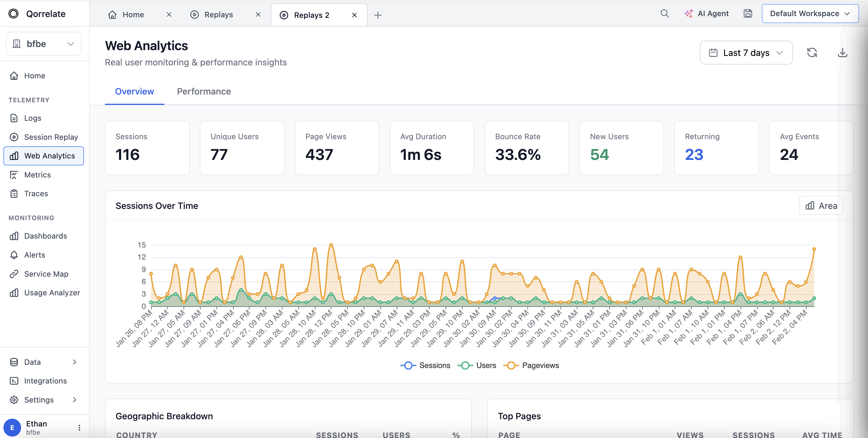Open the Last 7 days date picker
The height and width of the screenshot is (438, 868).
pos(746,52)
